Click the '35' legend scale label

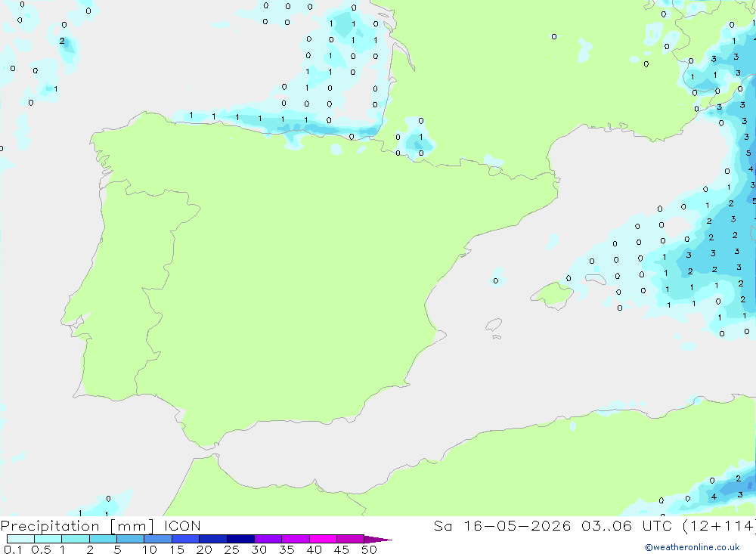(287, 549)
